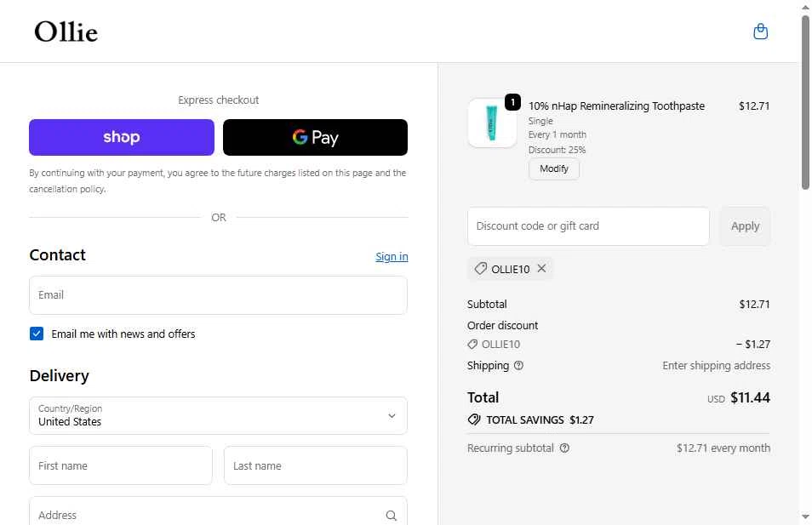
Task: Click the toothpaste product thumbnail
Action: pyautogui.click(x=492, y=123)
